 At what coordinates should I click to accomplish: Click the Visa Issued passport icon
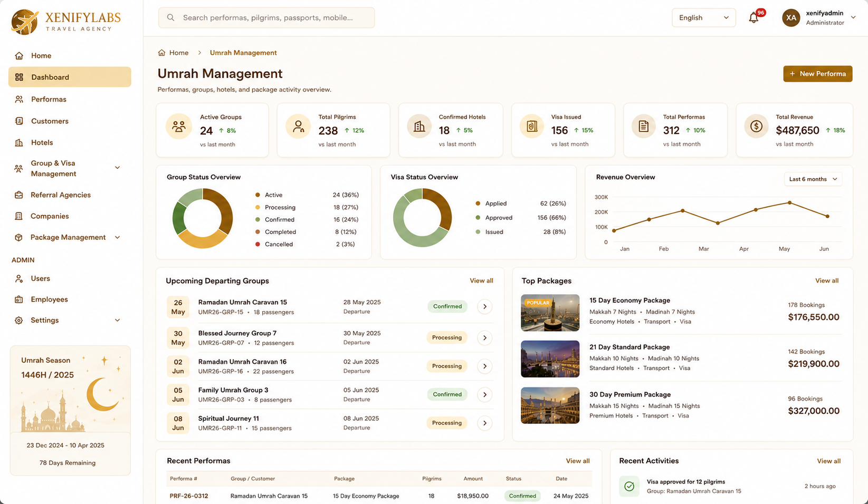coord(532,127)
